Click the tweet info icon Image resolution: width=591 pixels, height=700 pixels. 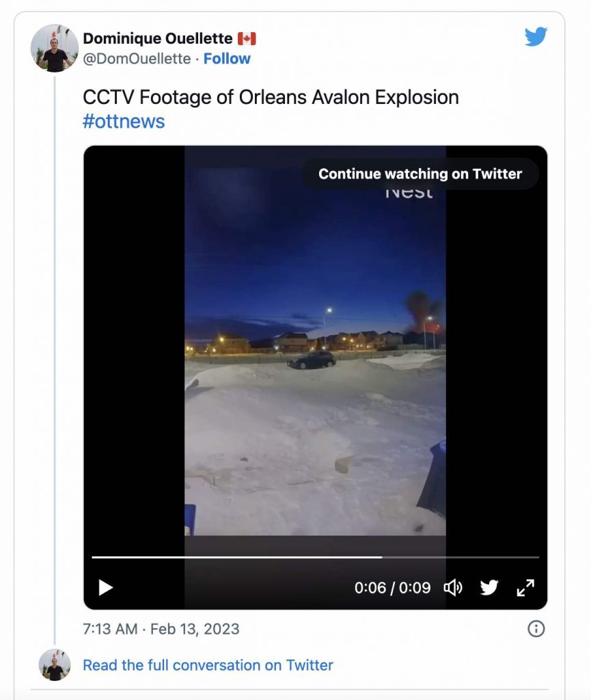536,628
